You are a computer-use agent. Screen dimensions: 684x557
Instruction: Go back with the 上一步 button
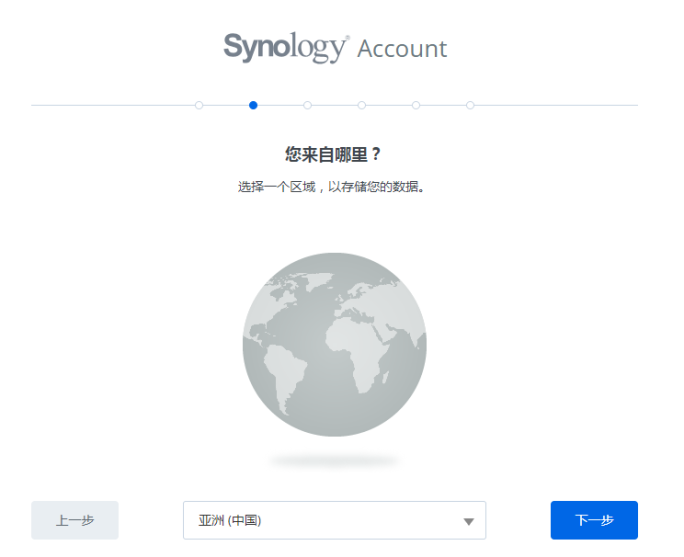[75, 520]
